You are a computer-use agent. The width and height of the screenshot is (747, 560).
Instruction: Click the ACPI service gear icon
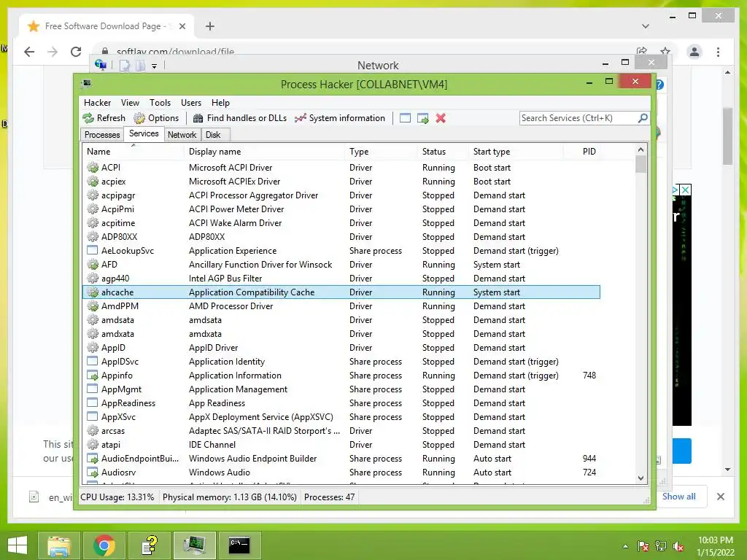coord(93,167)
